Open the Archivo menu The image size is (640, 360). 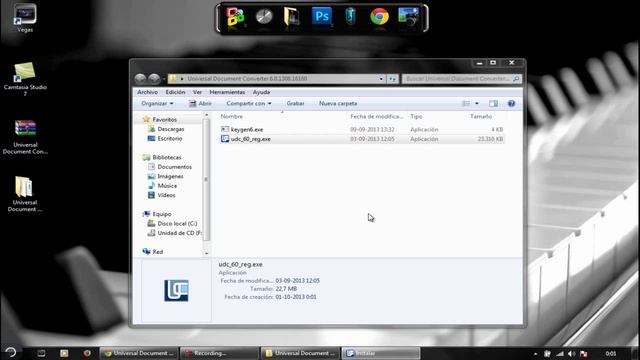click(147, 92)
